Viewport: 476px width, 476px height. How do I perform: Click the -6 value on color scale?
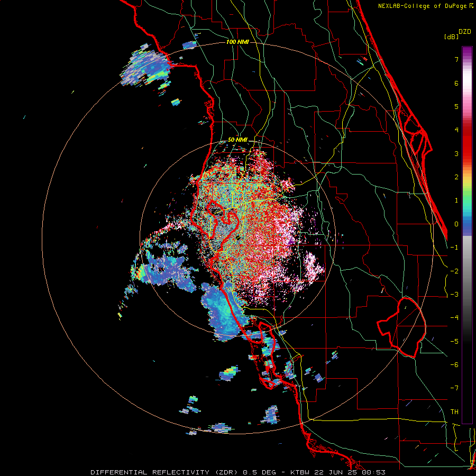pos(454,365)
